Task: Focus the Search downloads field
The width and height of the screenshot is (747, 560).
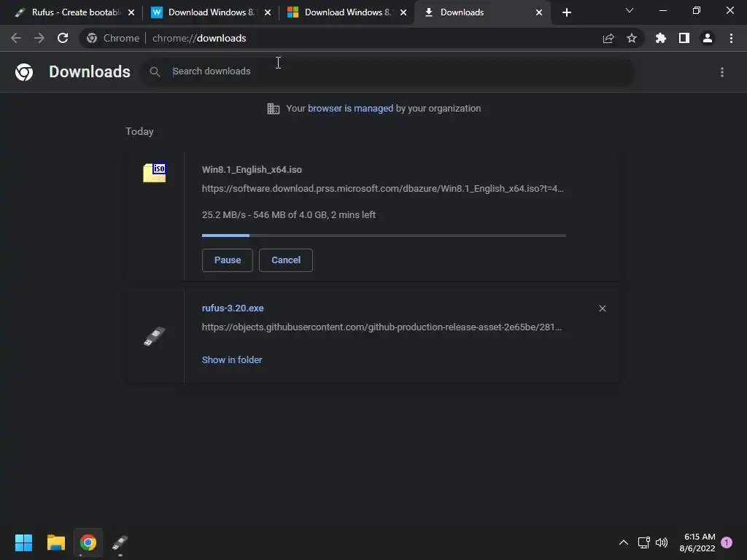Action: pyautogui.click(x=388, y=72)
